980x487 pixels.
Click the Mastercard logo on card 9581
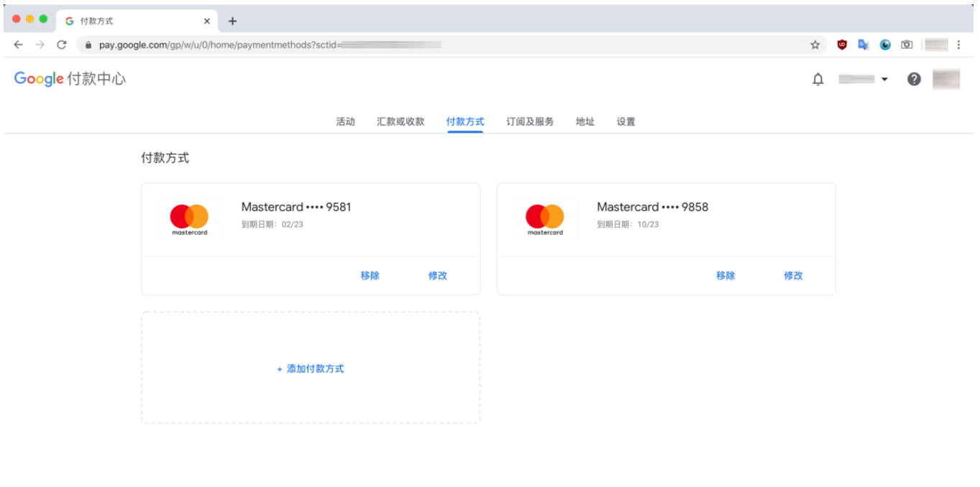point(190,220)
